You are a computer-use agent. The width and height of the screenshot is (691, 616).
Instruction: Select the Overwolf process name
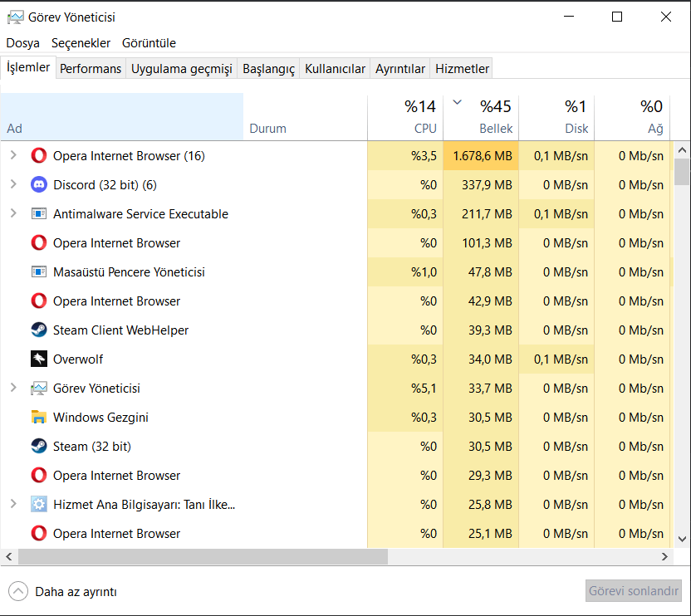[x=78, y=359]
